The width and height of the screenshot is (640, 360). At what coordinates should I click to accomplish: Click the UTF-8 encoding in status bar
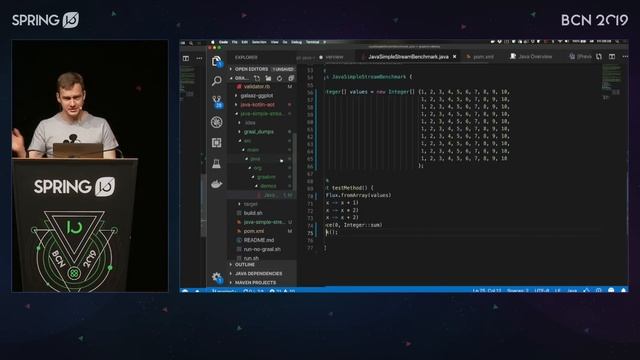point(542,291)
